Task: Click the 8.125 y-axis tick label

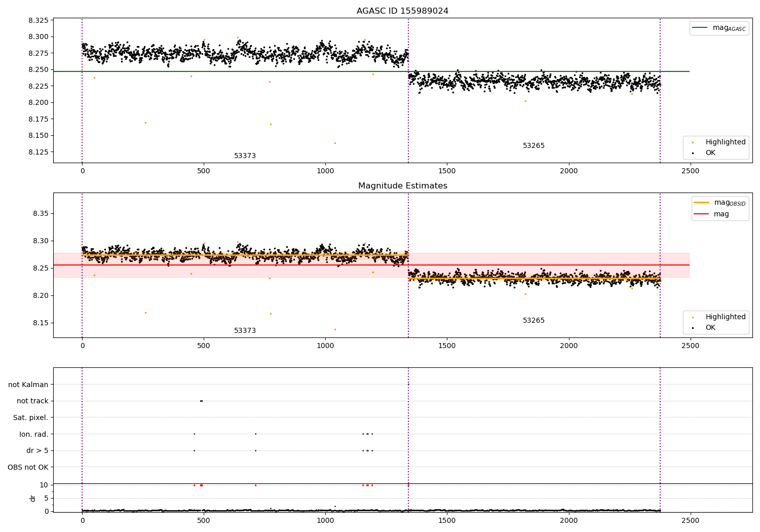Action: [x=39, y=152]
